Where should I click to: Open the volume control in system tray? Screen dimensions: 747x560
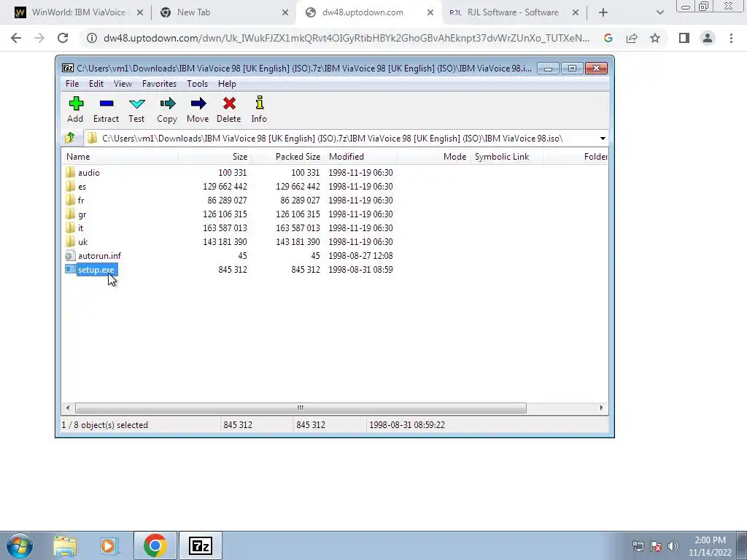point(673,546)
